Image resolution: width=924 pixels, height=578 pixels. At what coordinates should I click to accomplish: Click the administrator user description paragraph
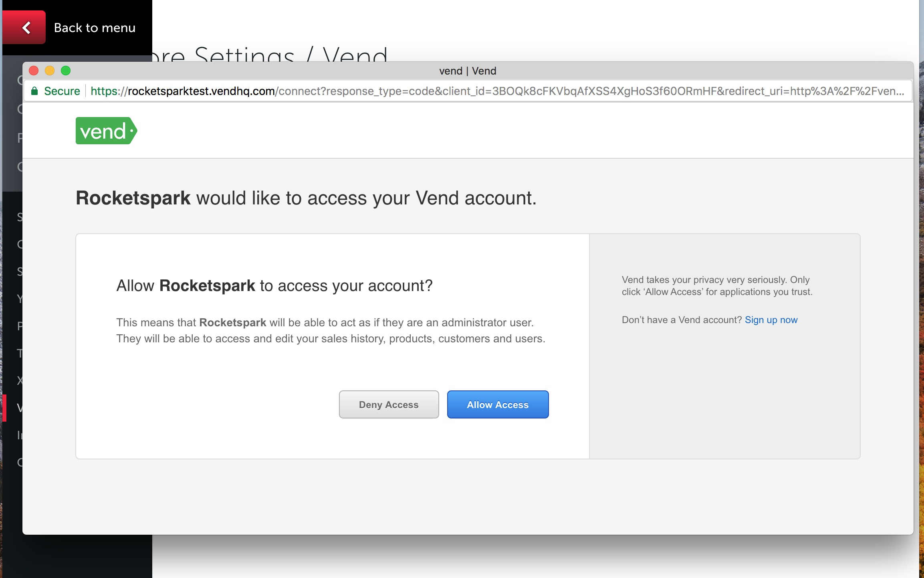tap(331, 331)
